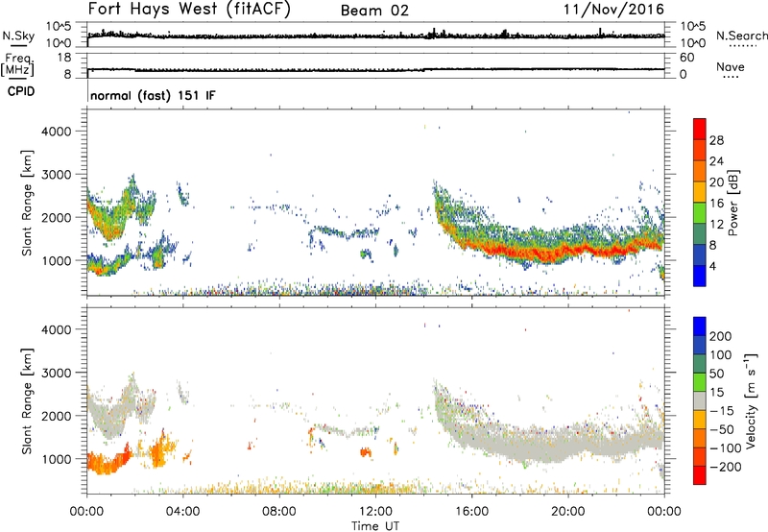The width and height of the screenshot is (768, 532).
Task: Click the "20:00" time axis label
Action: coord(568,512)
